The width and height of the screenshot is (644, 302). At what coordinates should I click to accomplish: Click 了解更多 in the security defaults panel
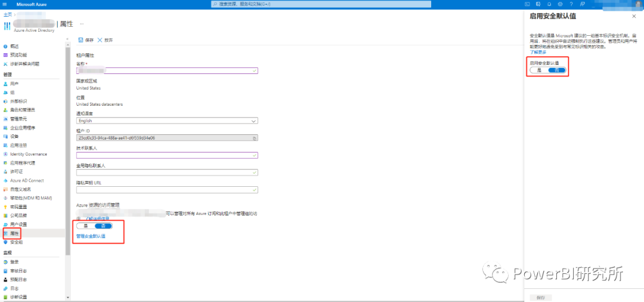538,52
